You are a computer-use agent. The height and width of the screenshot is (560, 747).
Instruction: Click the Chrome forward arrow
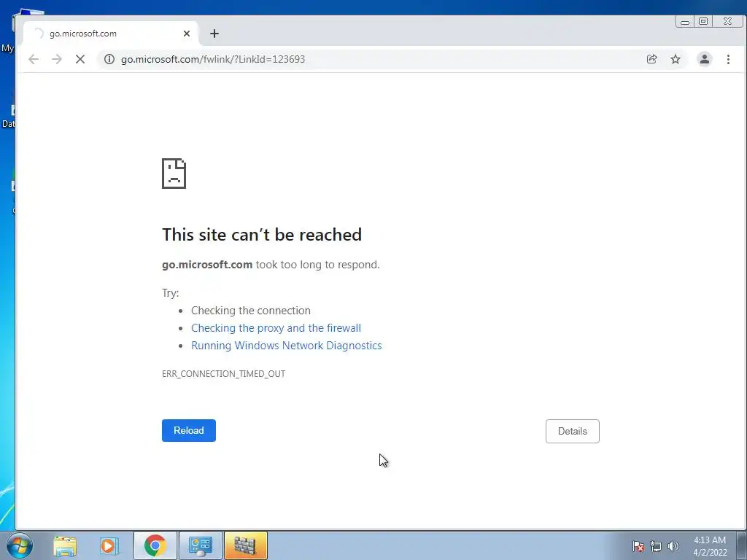coord(57,59)
